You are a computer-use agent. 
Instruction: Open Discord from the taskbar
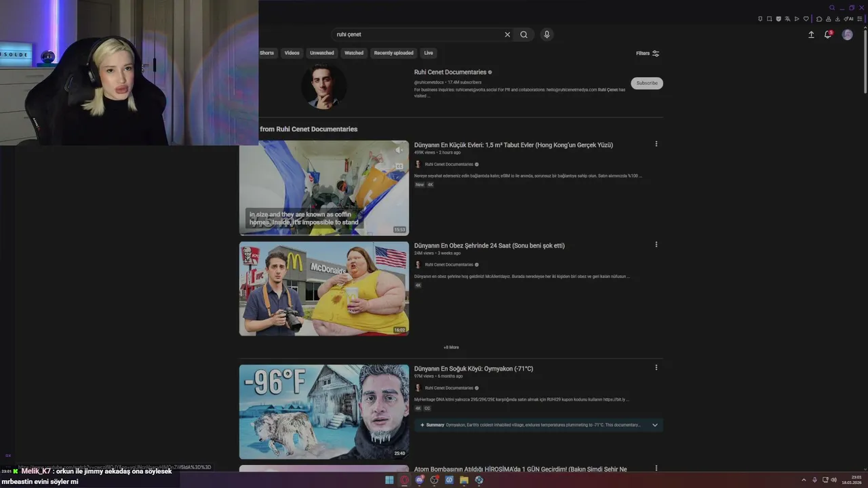420,480
